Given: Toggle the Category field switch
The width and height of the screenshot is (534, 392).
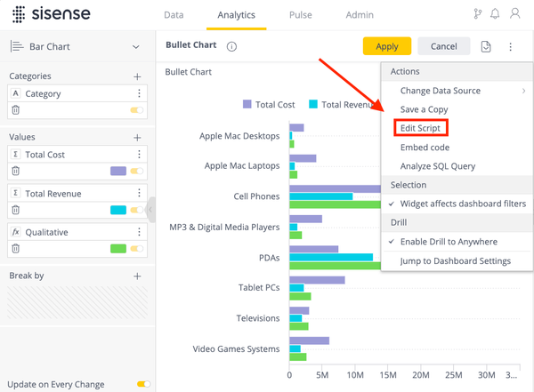Looking at the screenshot, I should coord(137,110).
